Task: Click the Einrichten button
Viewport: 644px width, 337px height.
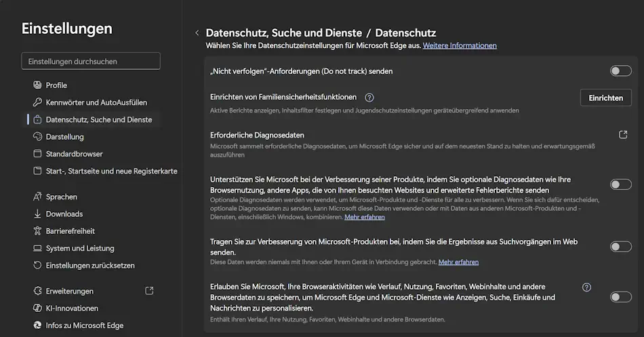Action: tap(606, 98)
